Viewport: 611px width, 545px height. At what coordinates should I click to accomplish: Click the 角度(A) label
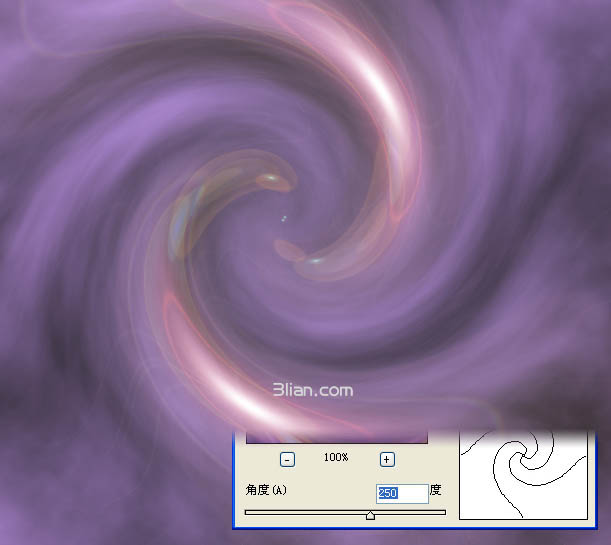[x=266, y=490]
